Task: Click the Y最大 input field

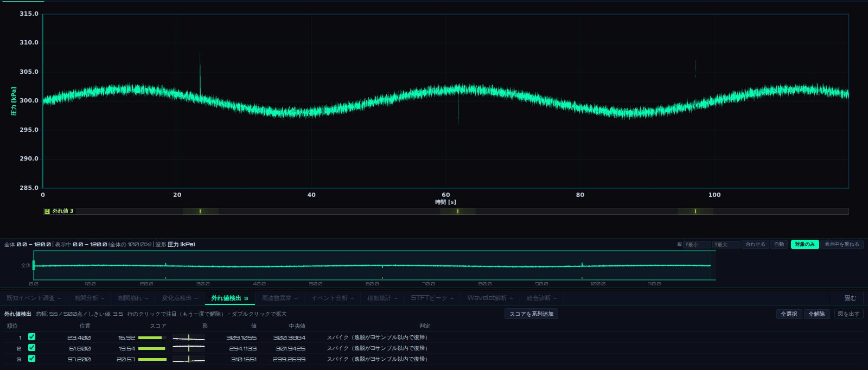Action: point(726,245)
